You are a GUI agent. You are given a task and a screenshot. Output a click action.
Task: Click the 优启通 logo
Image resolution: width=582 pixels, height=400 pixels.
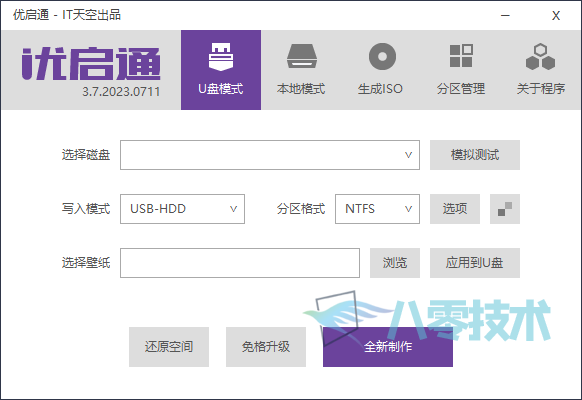pos(91,64)
